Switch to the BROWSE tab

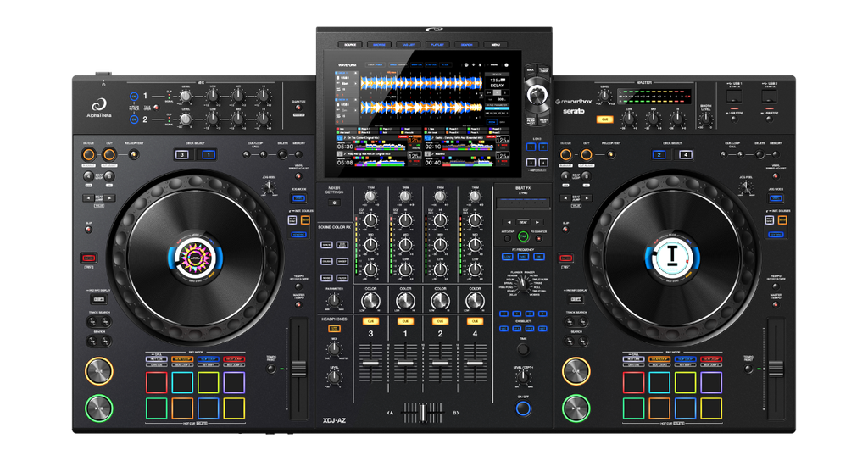click(379, 44)
